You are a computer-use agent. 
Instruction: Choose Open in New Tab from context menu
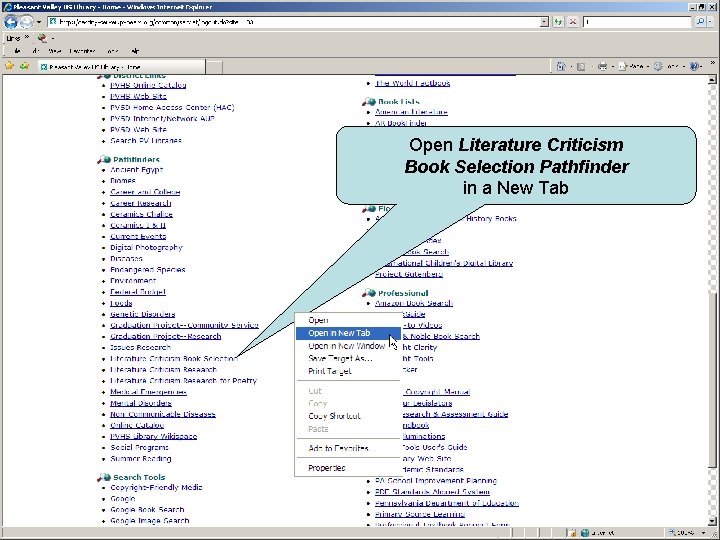pyautogui.click(x=348, y=333)
